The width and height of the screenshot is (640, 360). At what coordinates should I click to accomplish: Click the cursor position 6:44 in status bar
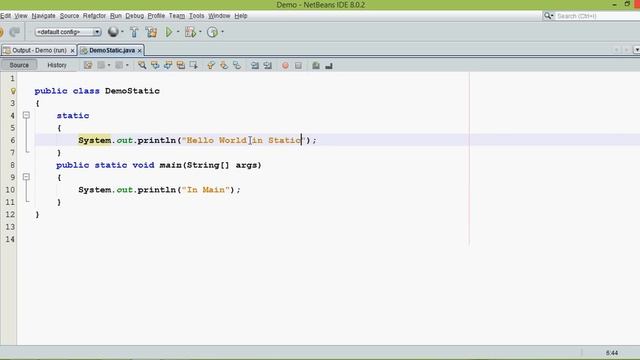pyautogui.click(x=612, y=353)
